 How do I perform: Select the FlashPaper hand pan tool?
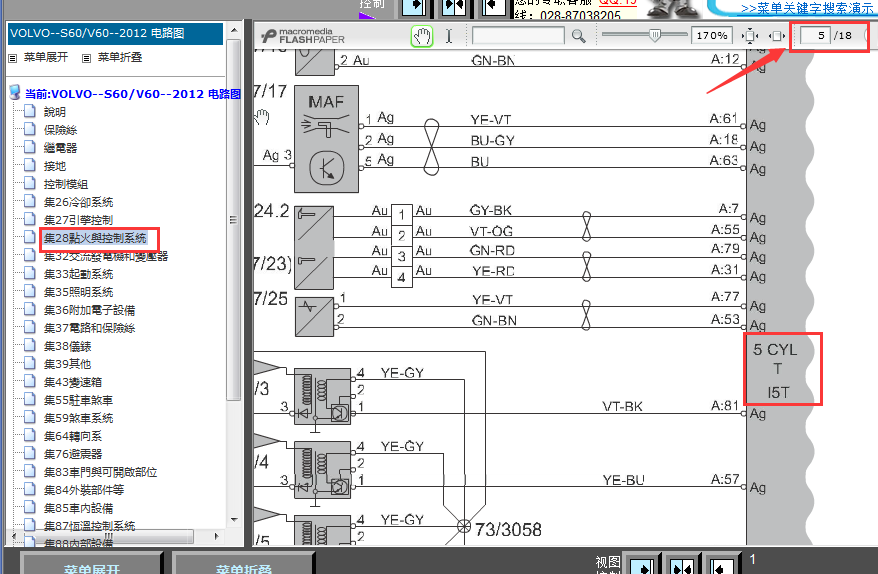coord(422,36)
